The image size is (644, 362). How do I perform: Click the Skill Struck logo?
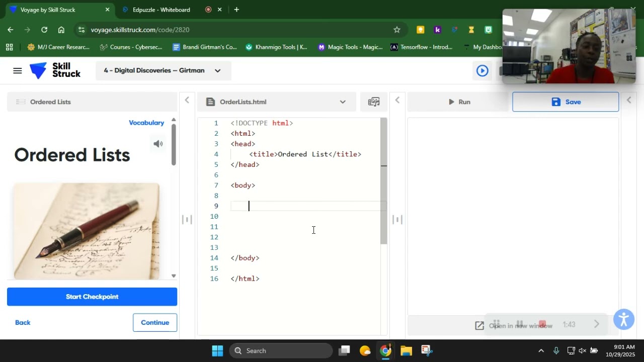point(55,70)
